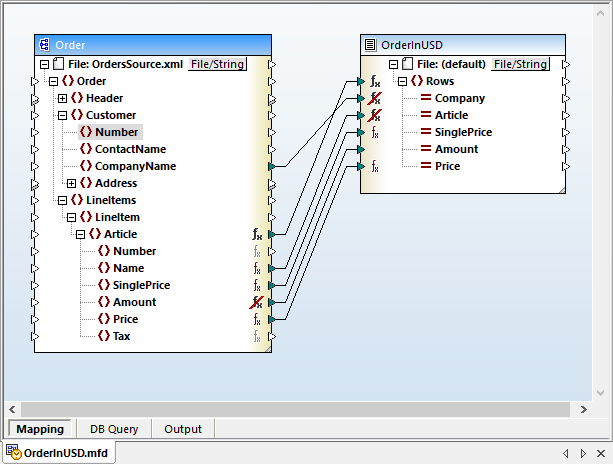Collapse the Rows node in OrderInUSD
This screenshot has width=613, height=464.
402,81
